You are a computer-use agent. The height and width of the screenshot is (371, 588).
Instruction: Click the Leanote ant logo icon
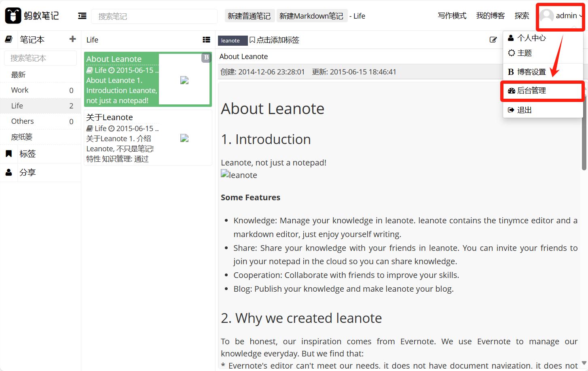pos(13,16)
